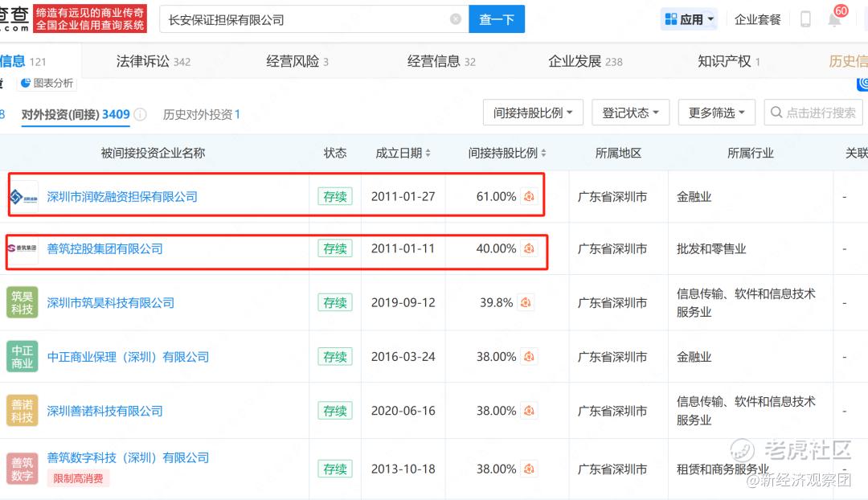Image resolution: width=868 pixels, height=500 pixels.
Task: Click the date 2013-10-18
Action: tap(403, 469)
